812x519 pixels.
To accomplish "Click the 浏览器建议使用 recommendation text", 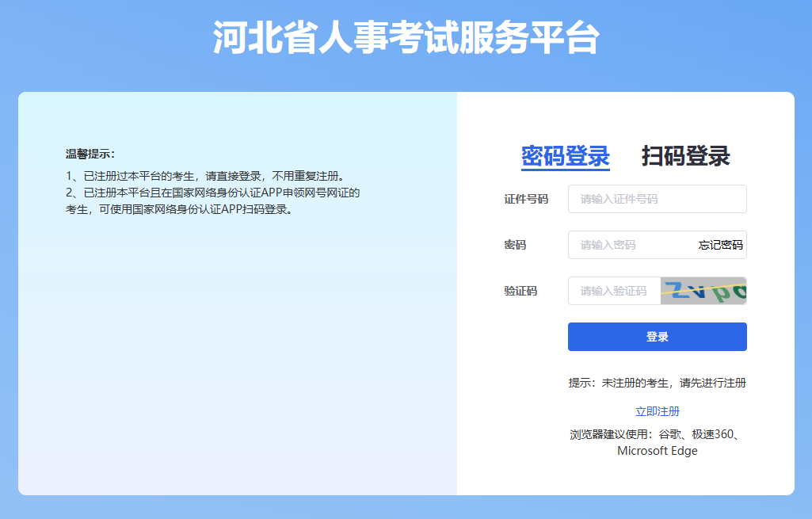I will click(x=657, y=434).
